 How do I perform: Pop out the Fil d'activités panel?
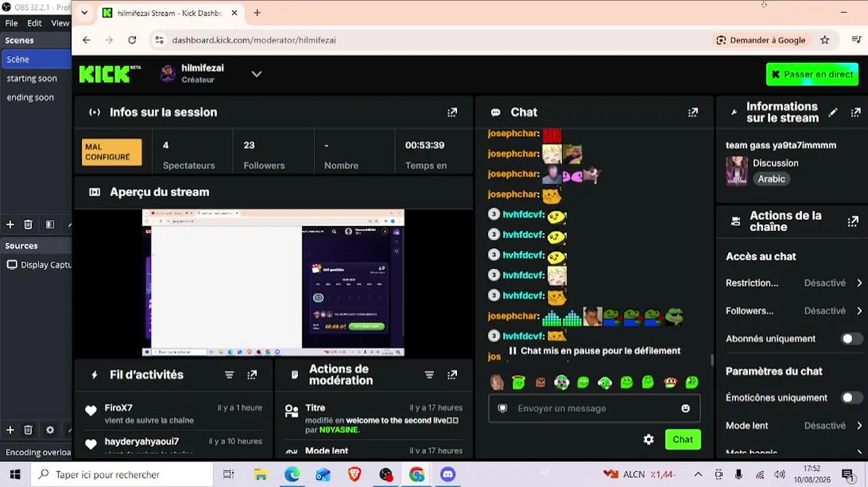252,375
